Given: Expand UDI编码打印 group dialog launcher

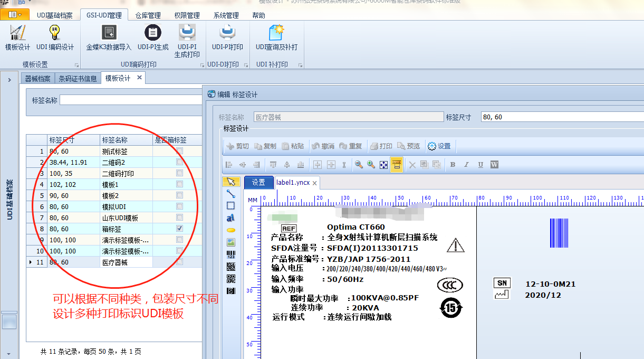Looking at the screenshot, I should (202, 65).
